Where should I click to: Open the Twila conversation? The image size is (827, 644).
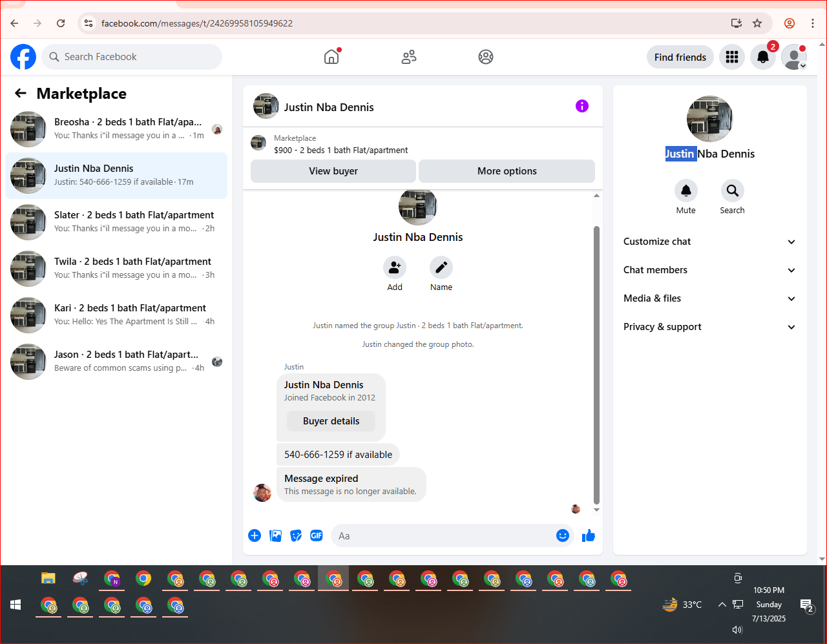coord(116,269)
